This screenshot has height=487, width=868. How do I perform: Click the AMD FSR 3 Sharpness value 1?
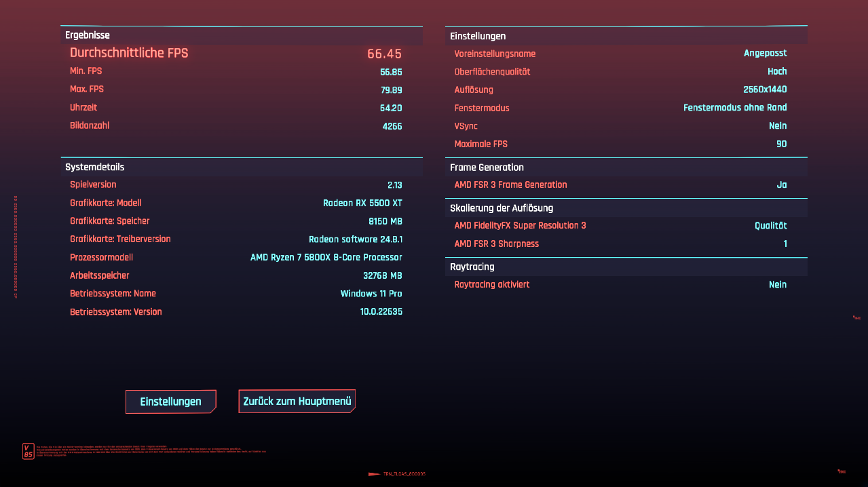coord(785,244)
